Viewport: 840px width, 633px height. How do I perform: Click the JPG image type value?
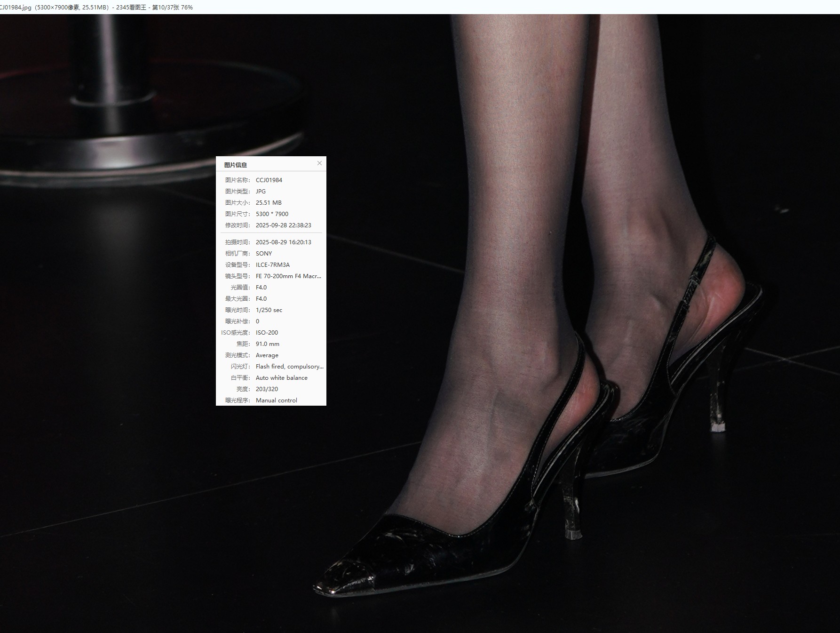click(261, 192)
